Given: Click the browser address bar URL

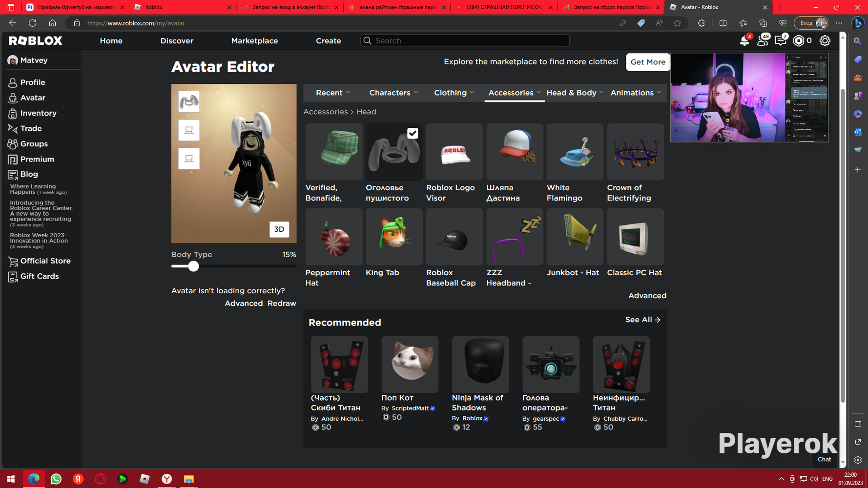Looking at the screenshot, I should click(136, 23).
